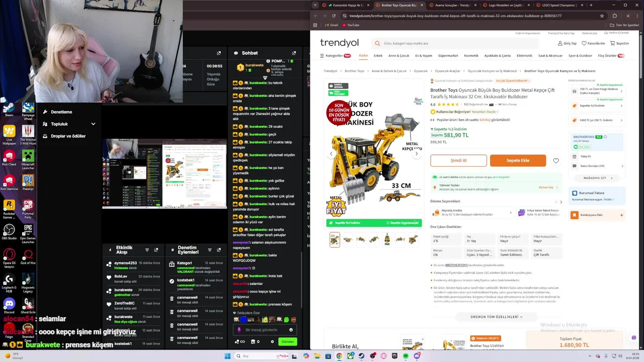Click the chat message input field

264,330
